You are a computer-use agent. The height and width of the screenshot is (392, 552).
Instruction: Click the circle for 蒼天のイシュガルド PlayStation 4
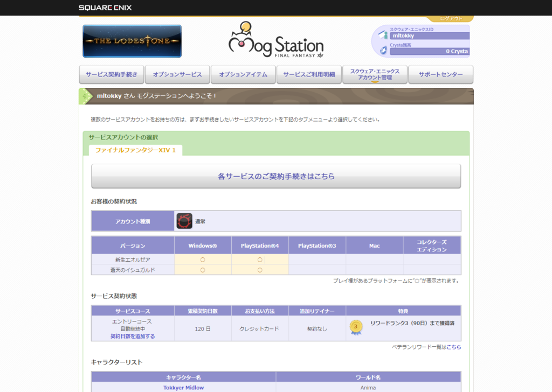(260, 270)
